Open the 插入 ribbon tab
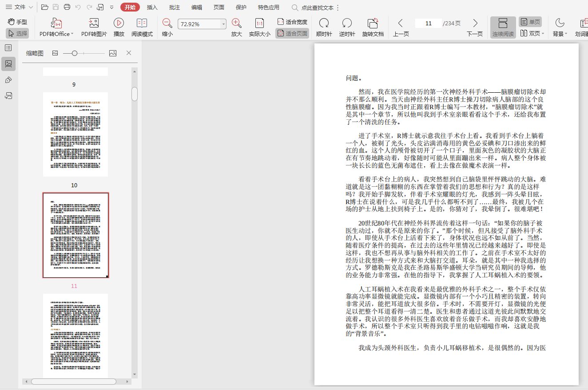Screen dimensions: 588x390 tap(152, 7)
